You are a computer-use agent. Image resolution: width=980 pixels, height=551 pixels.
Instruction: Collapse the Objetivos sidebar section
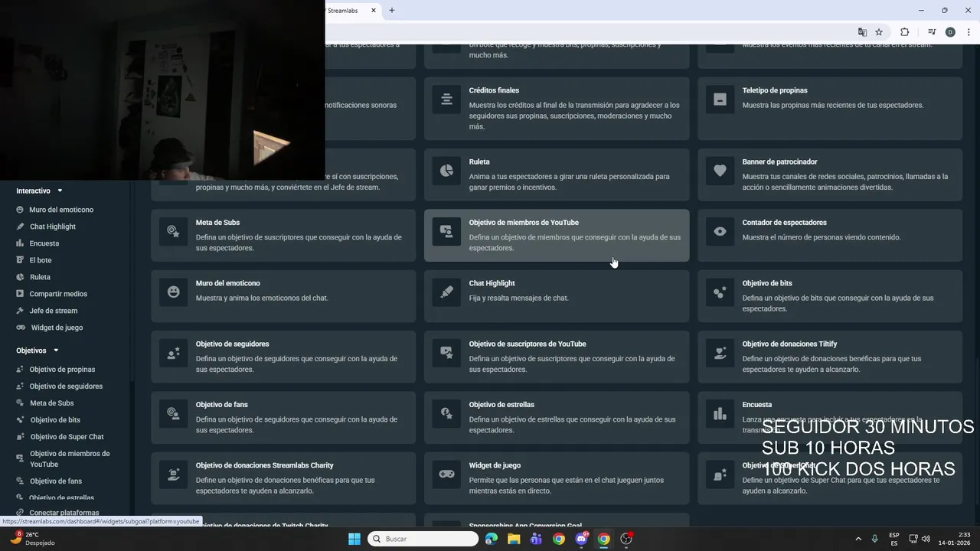38,350
